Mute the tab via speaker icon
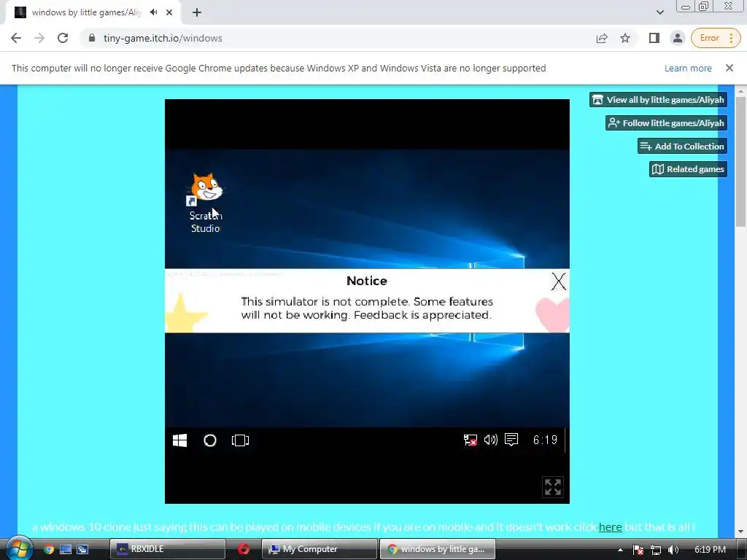Image resolution: width=747 pixels, height=560 pixels. coord(153,12)
